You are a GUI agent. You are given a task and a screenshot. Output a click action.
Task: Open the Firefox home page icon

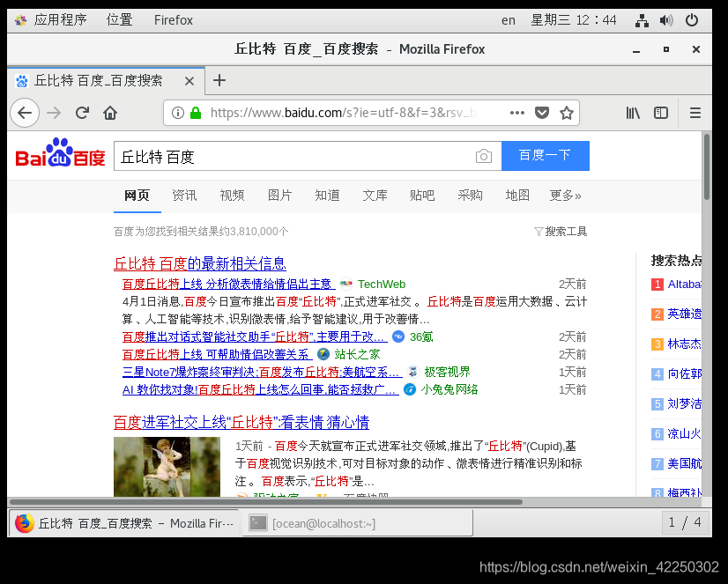tap(110, 113)
